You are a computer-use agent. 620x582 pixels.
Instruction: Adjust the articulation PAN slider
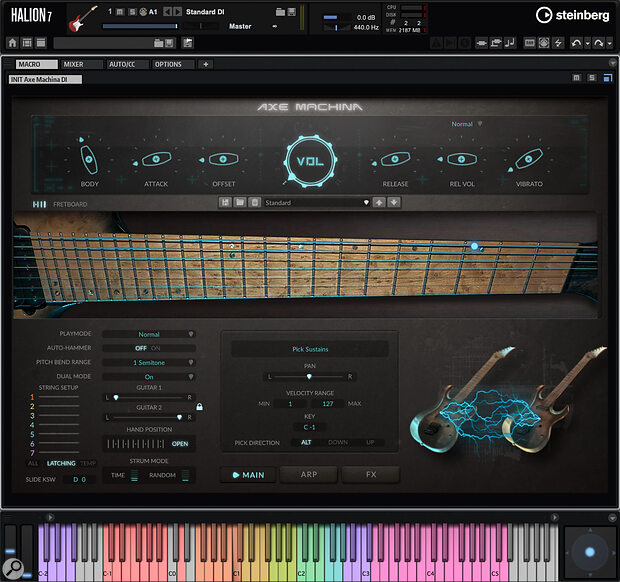310,377
